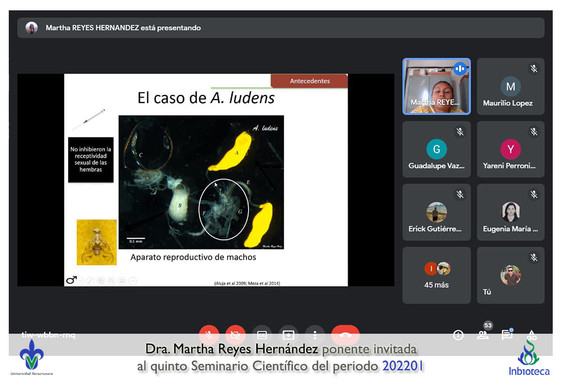The image size is (562, 392).
Task: Open the three-dot more options menu
Action: pos(315,335)
